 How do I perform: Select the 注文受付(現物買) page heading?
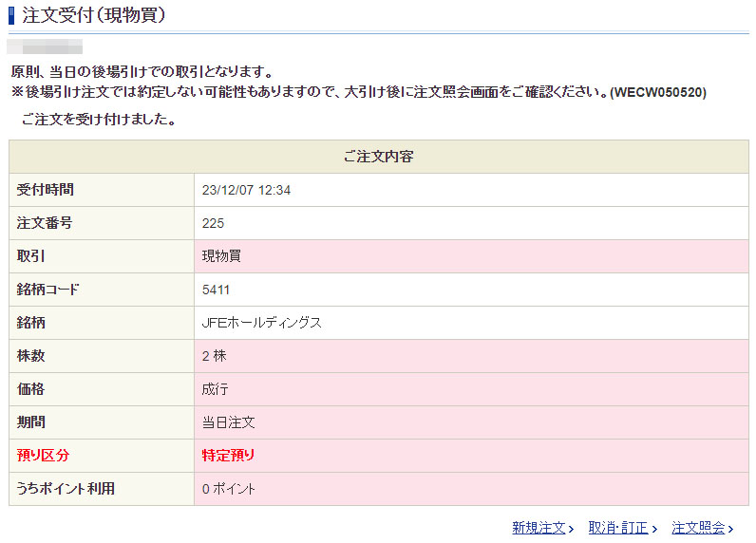(x=97, y=15)
